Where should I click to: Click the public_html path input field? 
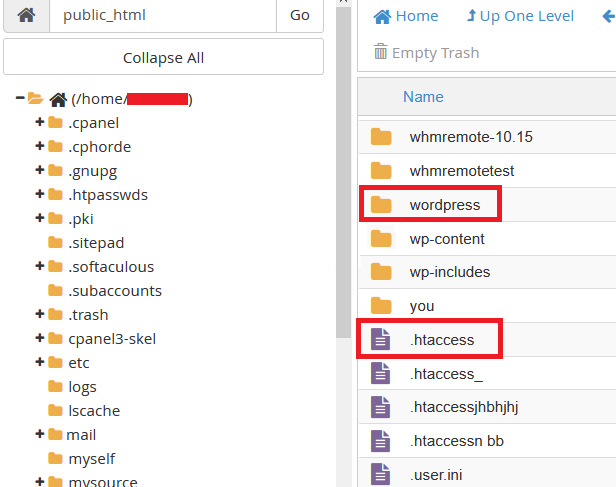tap(162, 16)
